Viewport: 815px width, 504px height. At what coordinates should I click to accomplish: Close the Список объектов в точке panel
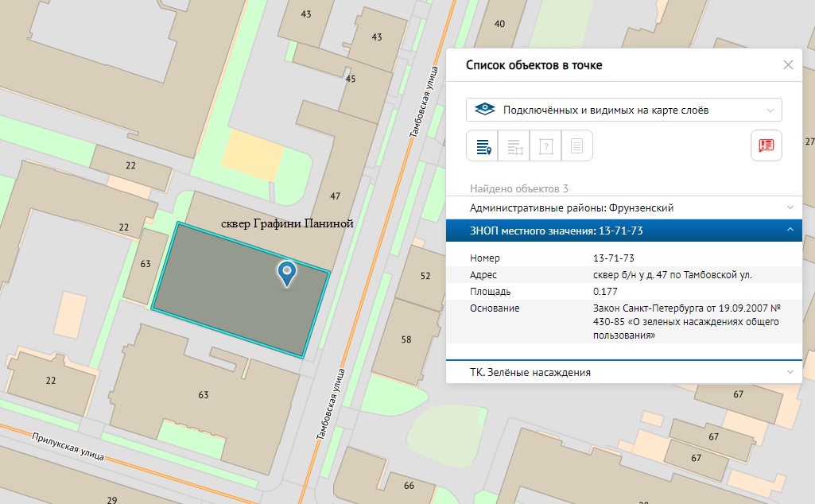coord(788,65)
